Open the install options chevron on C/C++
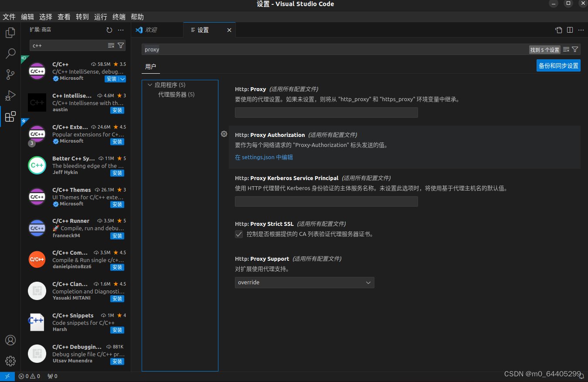The width and height of the screenshot is (588, 382). pyautogui.click(x=122, y=79)
